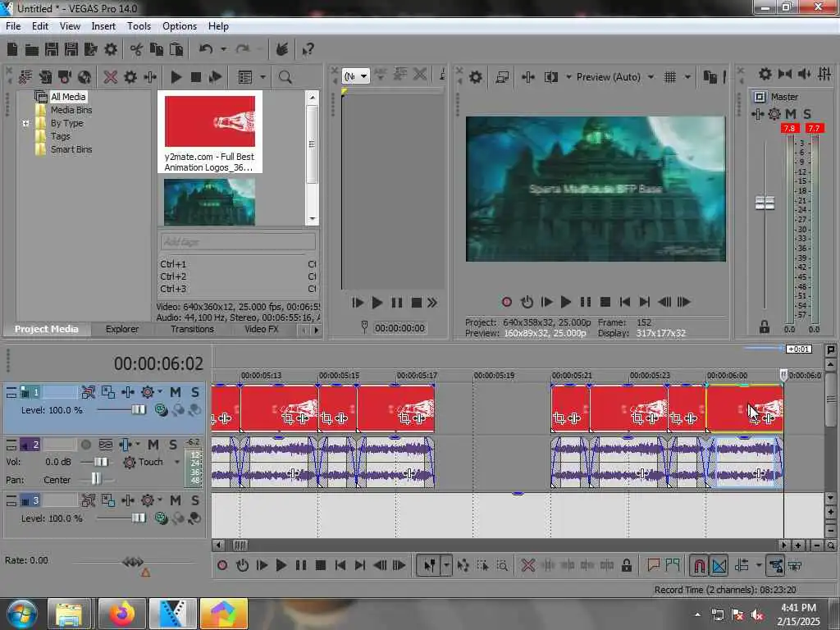Toggle automatic crossfades button
840x630 pixels.
point(719,565)
